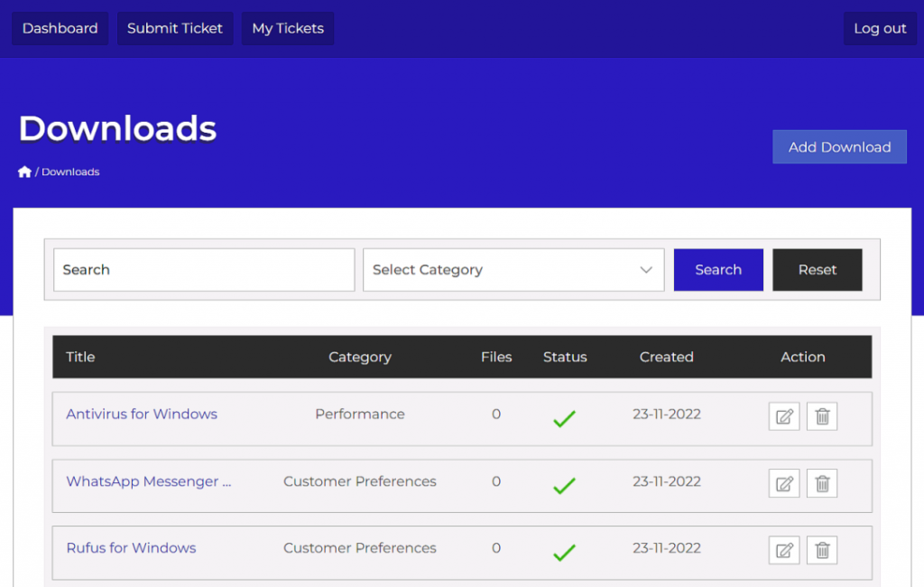The width and height of the screenshot is (924, 587).
Task: Navigate to My Tickets
Action: [288, 28]
